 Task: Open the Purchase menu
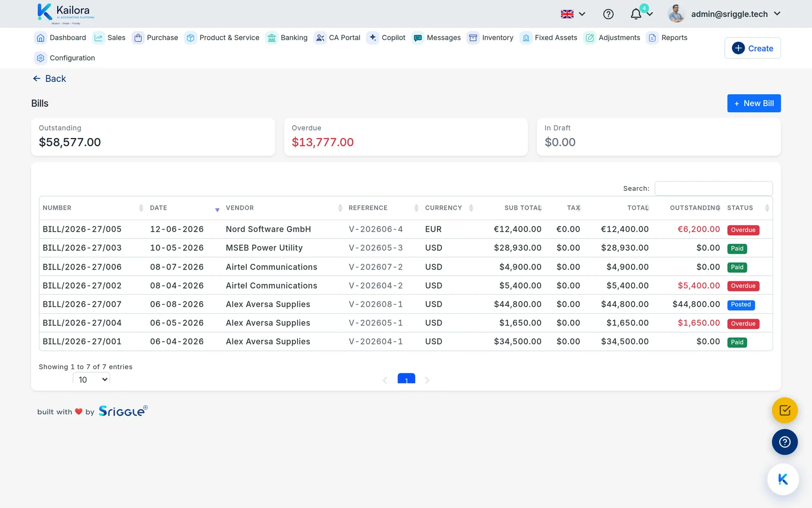155,37
